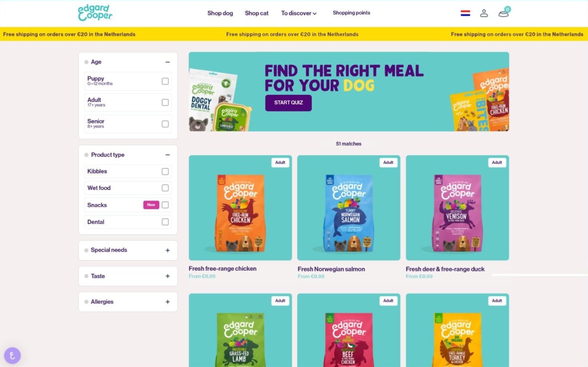Screen dimensions: 588x367
Task: Open the Shopping points link
Action: point(351,13)
